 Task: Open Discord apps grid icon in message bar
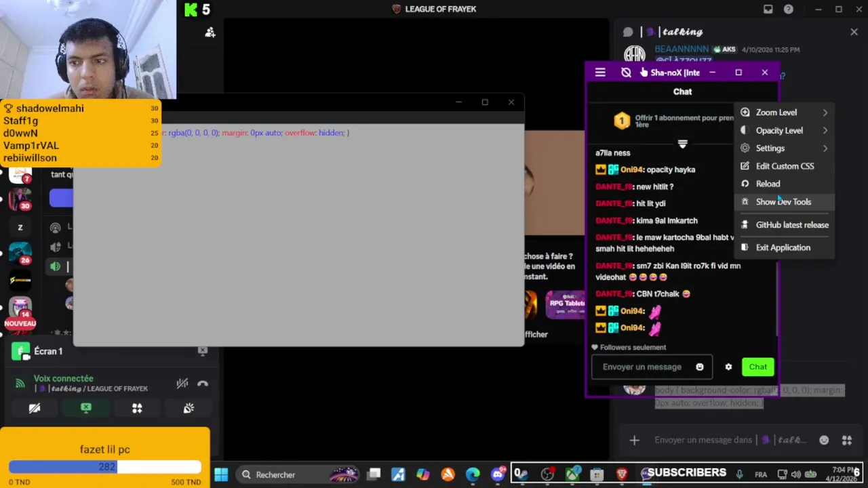click(847, 440)
